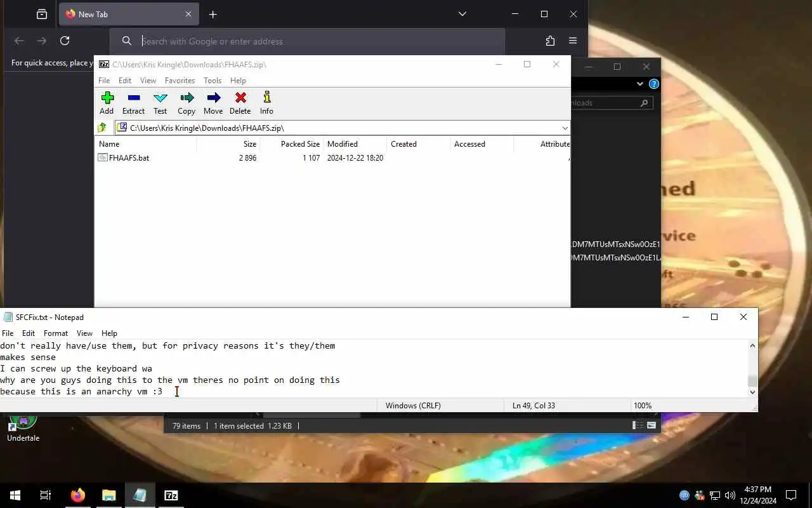Screen dimensions: 812x508
Task: Click 'Windows (CRLF)' in Notepad status bar
Action: click(x=413, y=405)
